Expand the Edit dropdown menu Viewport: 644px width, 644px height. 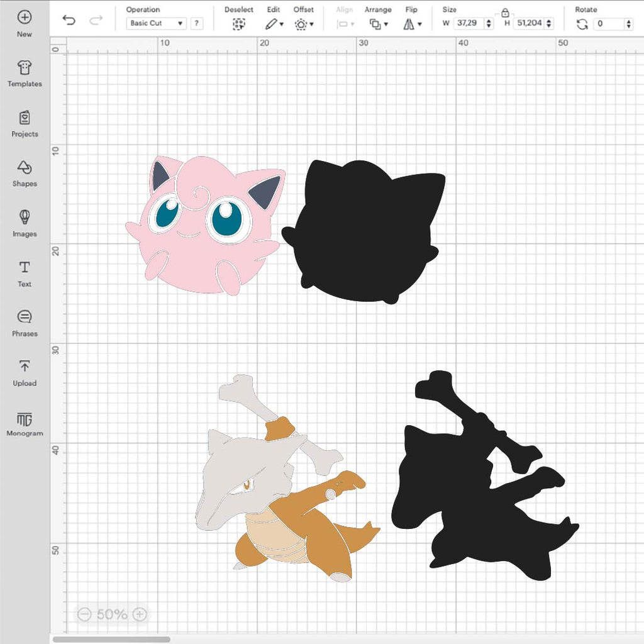click(274, 24)
